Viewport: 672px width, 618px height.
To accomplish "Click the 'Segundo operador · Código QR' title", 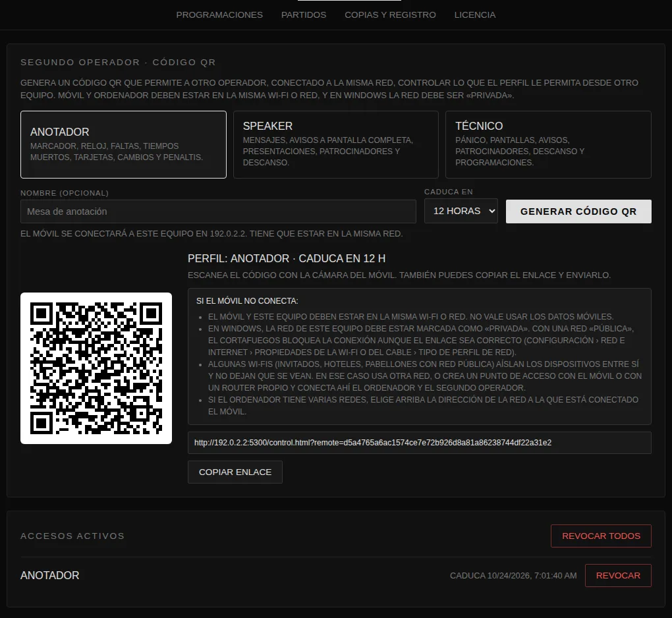I will coord(119,62).
